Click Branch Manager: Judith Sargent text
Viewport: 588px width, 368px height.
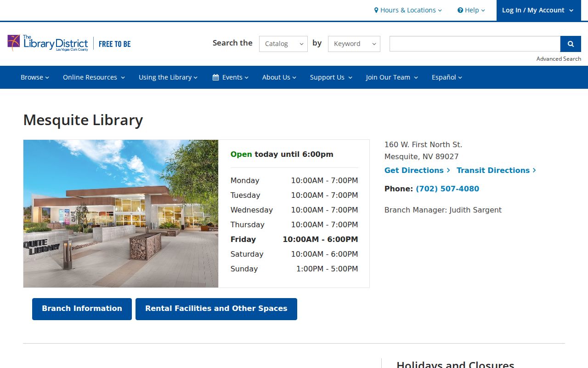[443, 210]
